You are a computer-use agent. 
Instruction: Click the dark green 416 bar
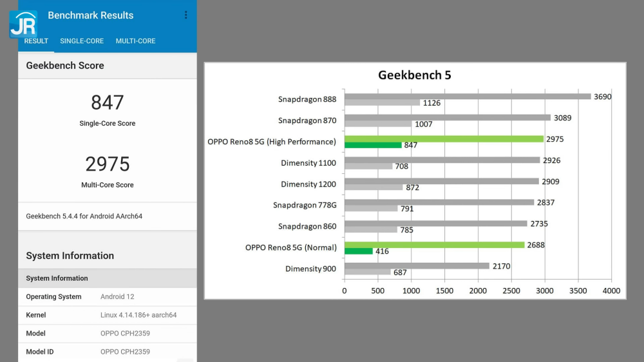coord(359,251)
